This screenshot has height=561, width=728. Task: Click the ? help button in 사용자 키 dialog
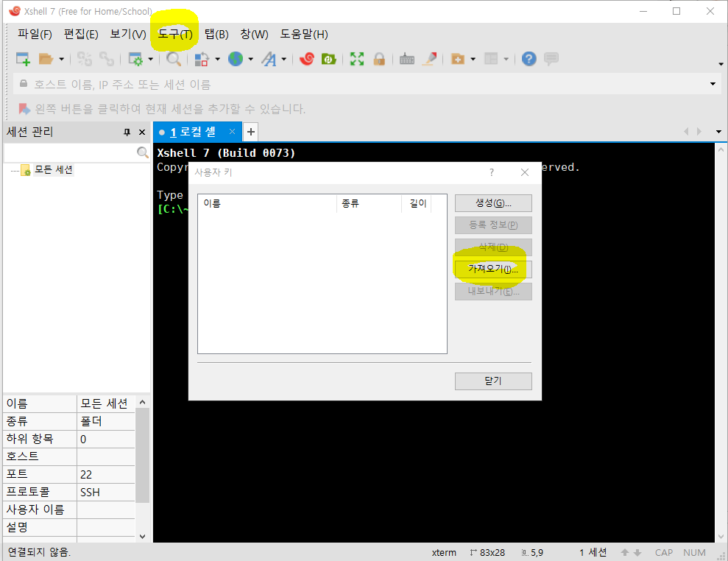click(492, 173)
